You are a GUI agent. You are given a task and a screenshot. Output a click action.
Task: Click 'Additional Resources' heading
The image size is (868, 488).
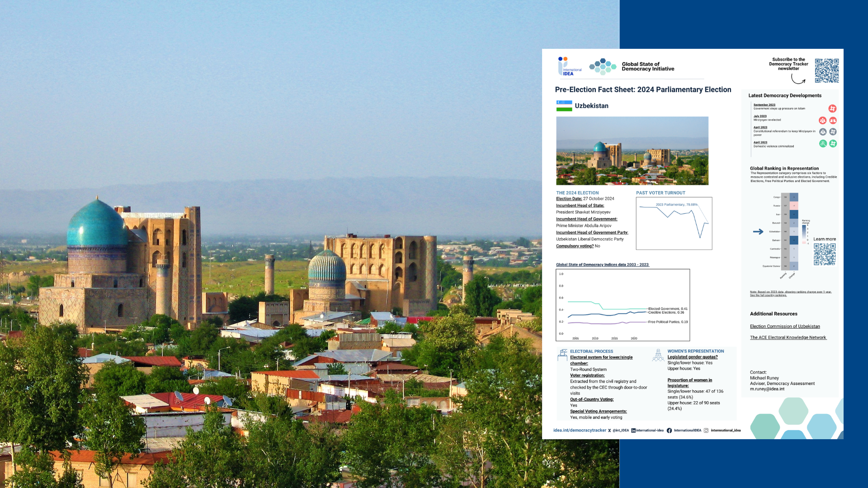click(x=774, y=314)
